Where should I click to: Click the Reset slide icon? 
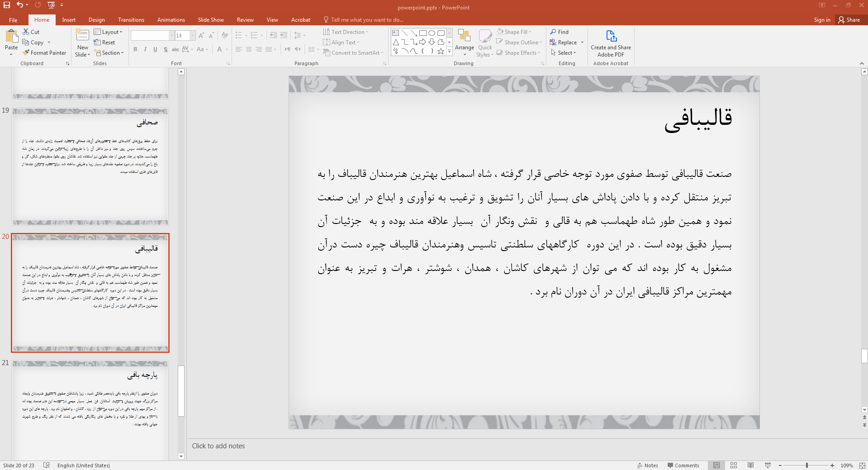tap(97, 42)
